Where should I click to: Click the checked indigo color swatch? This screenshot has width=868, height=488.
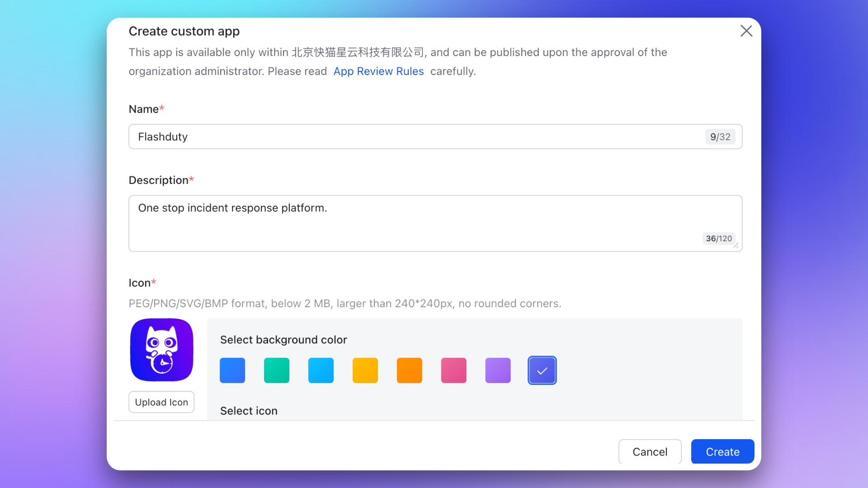(542, 371)
